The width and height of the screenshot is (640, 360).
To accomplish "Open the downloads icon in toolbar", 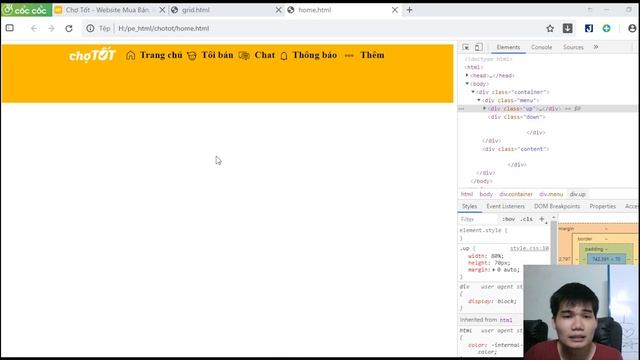I will 567,28.
